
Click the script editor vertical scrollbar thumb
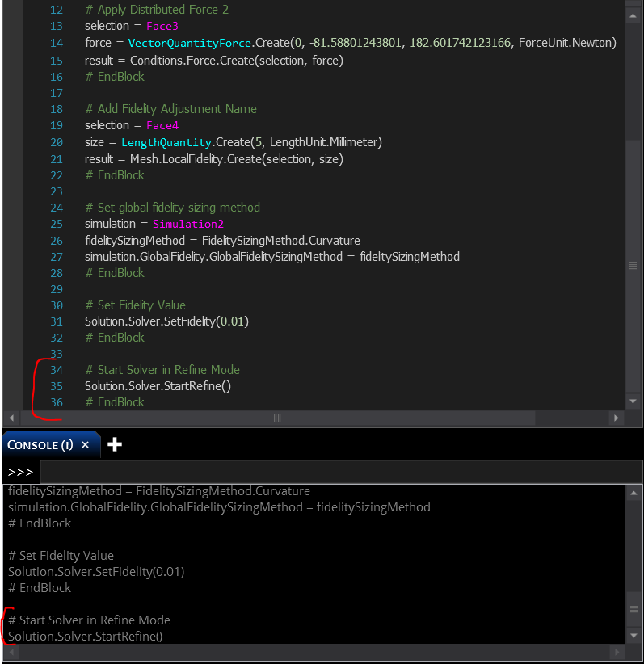(633, 266)
